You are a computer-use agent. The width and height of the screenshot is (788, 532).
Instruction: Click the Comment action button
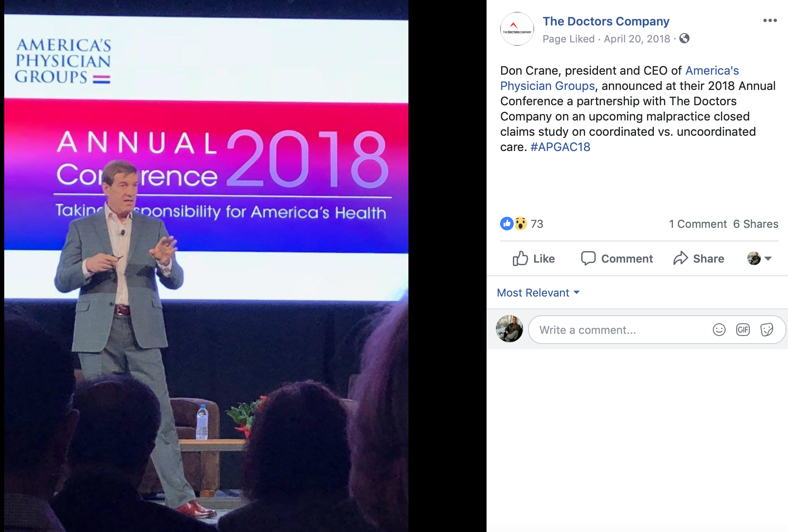point(616,258)
